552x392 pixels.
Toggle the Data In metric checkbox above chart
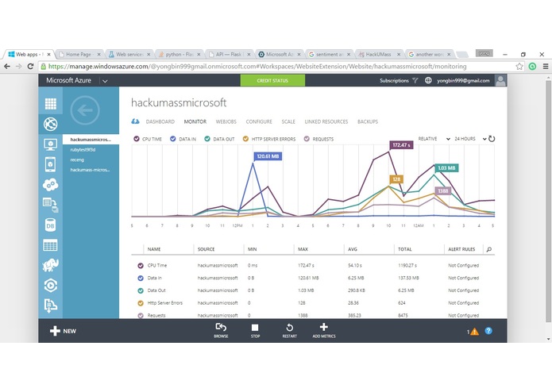[x=173, y=139]
